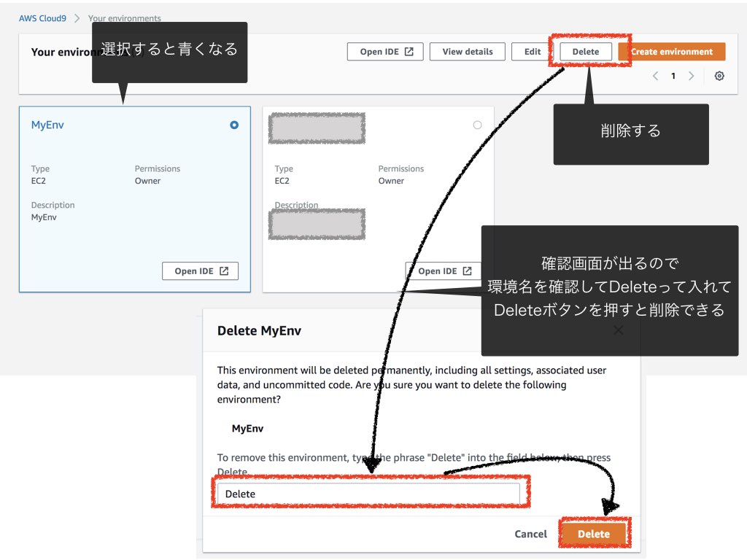Select the MyEnv environment radio button

pyautogui.click(x=233, y=125)
